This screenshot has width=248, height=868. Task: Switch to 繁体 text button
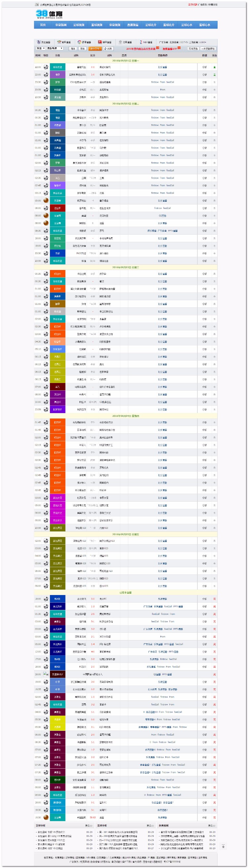point(82,48)
